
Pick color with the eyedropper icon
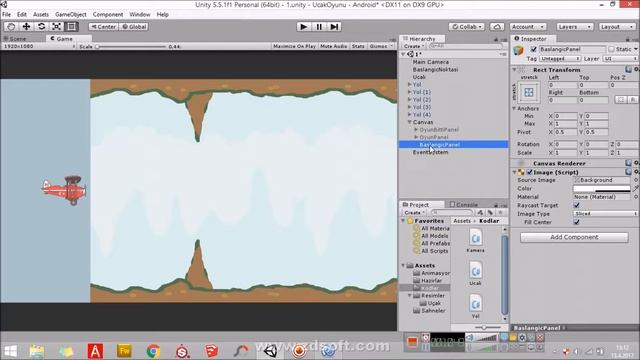point(635,189)
